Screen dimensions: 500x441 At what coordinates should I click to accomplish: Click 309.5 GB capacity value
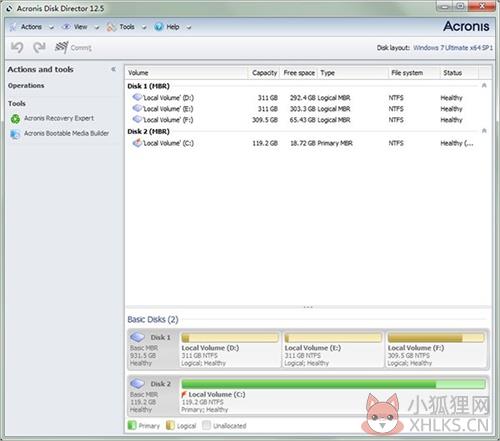tap(265, 120)
